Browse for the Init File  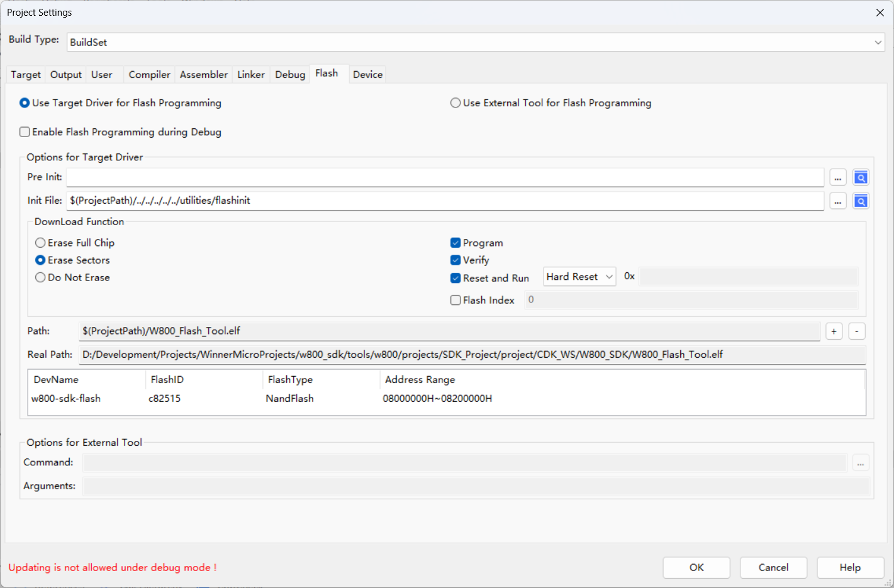(x=837, y=201)
